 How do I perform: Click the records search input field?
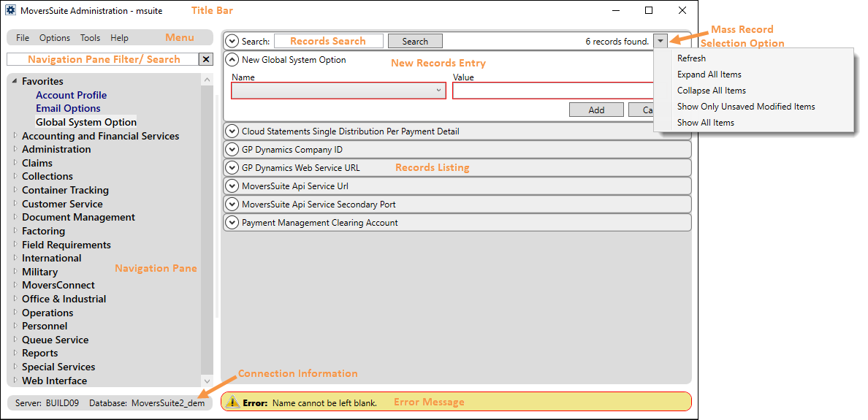tap(329, 41)
